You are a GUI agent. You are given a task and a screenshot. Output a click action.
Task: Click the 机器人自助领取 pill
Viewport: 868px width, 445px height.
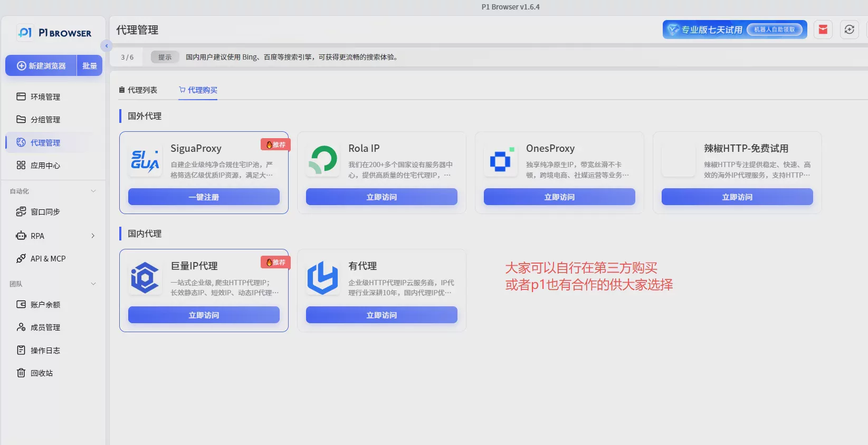774,30
